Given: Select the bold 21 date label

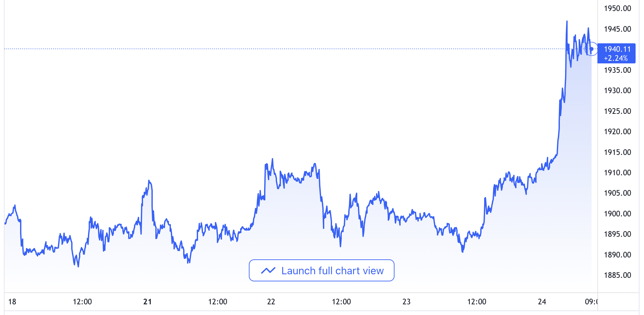Looking at the screenshot, I should (x=147, y=302).
